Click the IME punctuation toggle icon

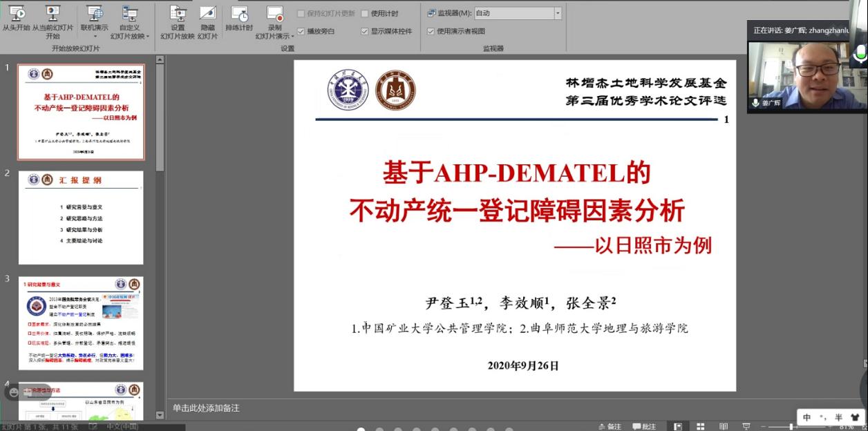pos(822,418)
